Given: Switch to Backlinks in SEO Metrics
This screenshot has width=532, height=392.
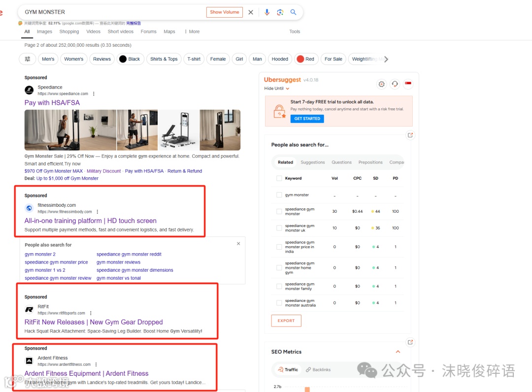Looking at the screenshot, I should pos(318,370).
